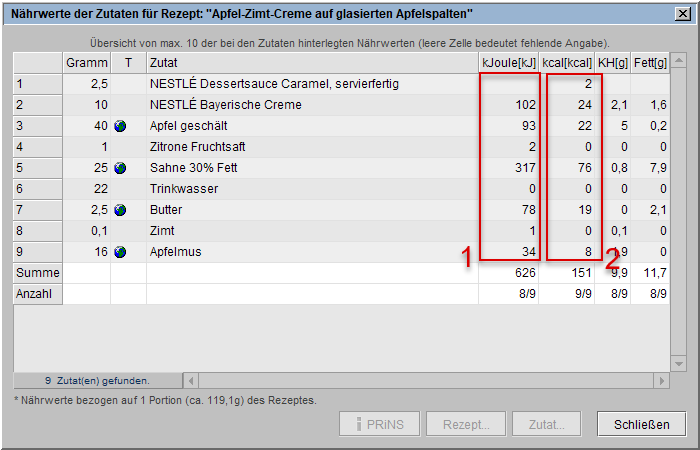Click the PRINS button
Image resolution: width=700 pixels, height=450 pixels.
379,424
